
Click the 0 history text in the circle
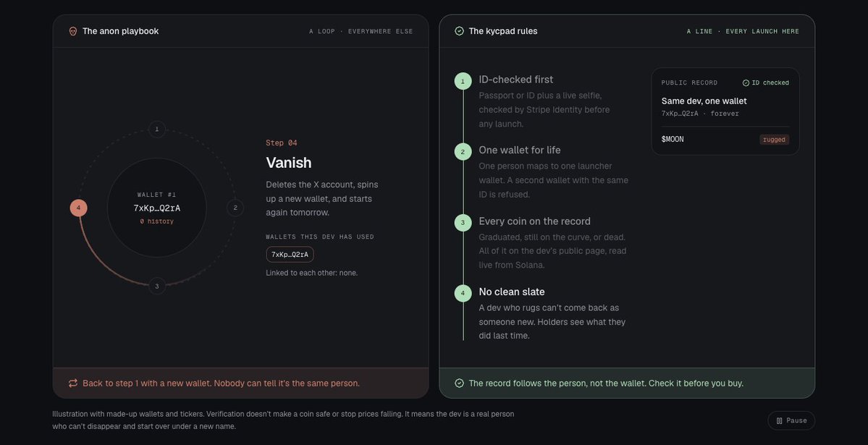(x=156, y=221)
